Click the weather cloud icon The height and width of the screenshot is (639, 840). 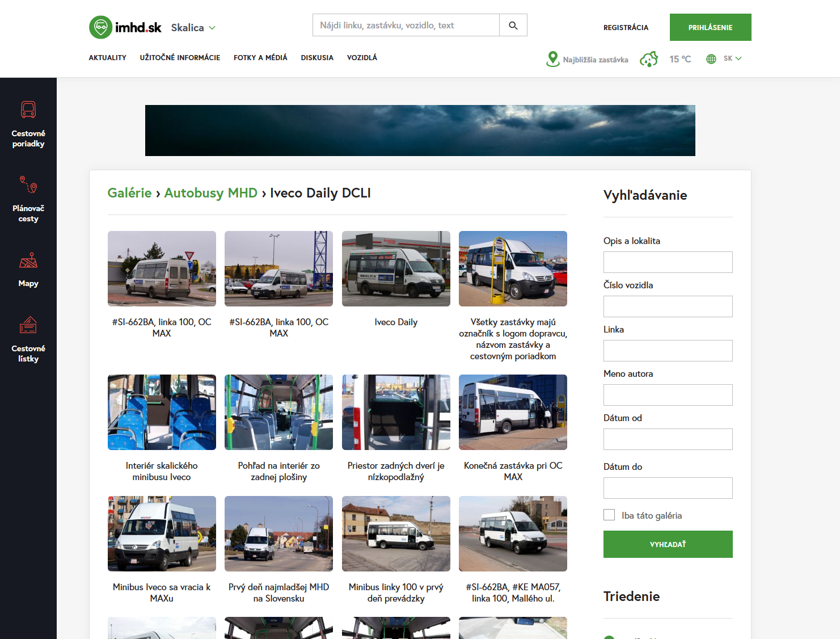[649, 59]
